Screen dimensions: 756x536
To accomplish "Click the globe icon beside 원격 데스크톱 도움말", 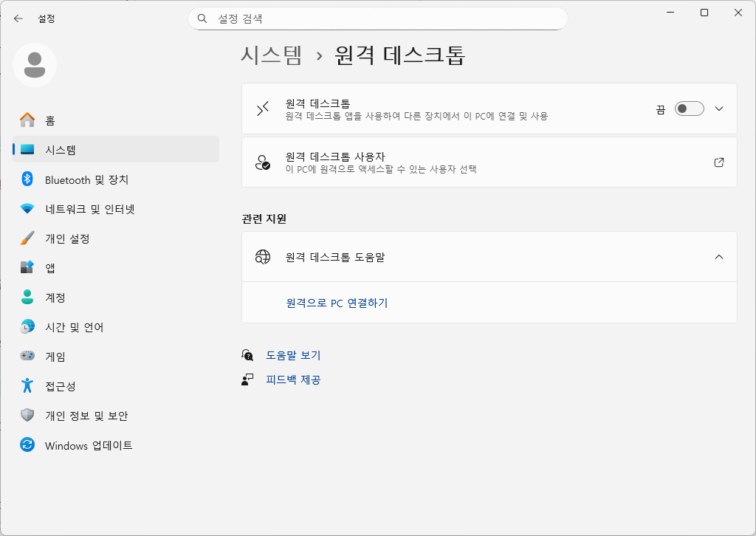I will point(263,257).
